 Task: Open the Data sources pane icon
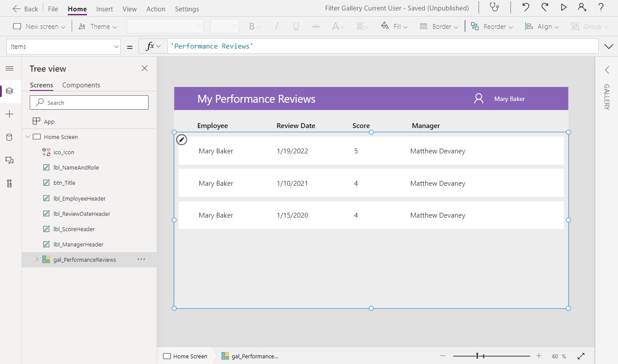click(x=10, y=137)
